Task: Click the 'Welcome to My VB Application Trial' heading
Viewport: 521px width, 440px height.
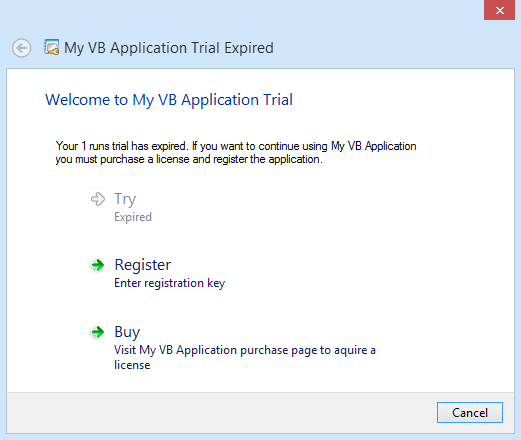Action: [169, 100]
